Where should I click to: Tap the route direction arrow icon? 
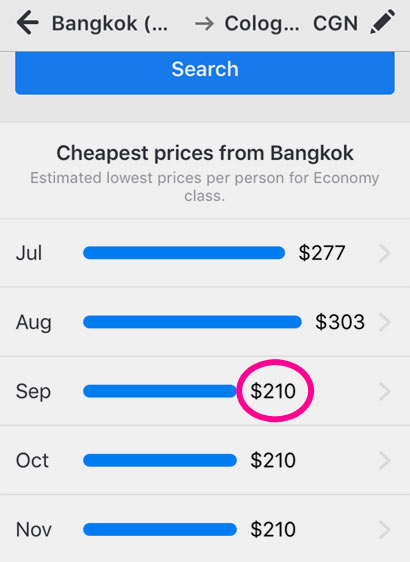pyautogui.click(x=204, y=24)
